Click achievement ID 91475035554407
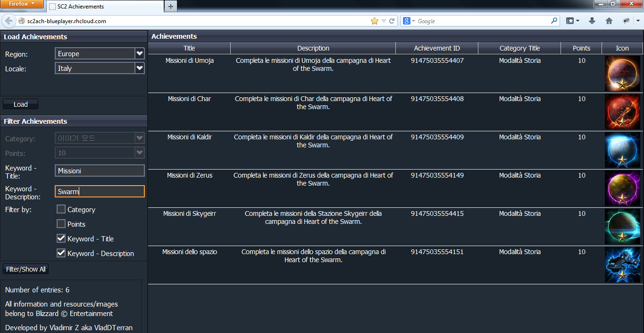The width and height of the screenshot is (644, 333). point(437,60)
